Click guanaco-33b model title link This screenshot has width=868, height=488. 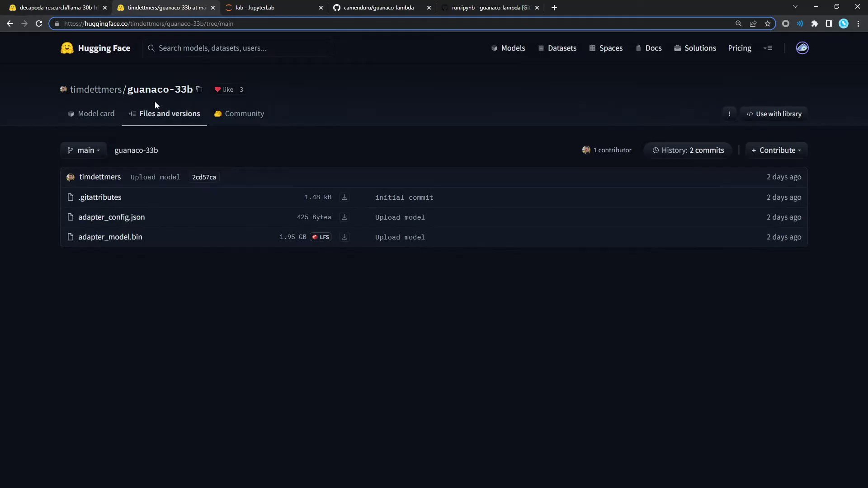(160, 89)
